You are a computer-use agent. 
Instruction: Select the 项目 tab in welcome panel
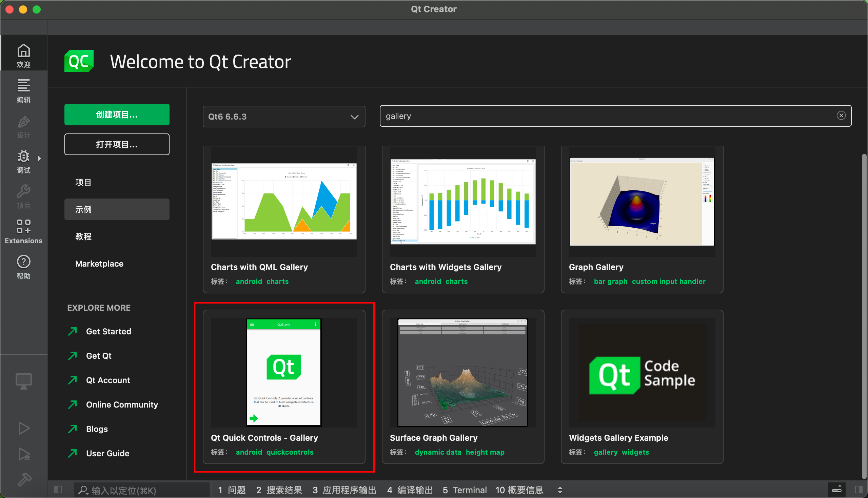click(x=117, y=182)
